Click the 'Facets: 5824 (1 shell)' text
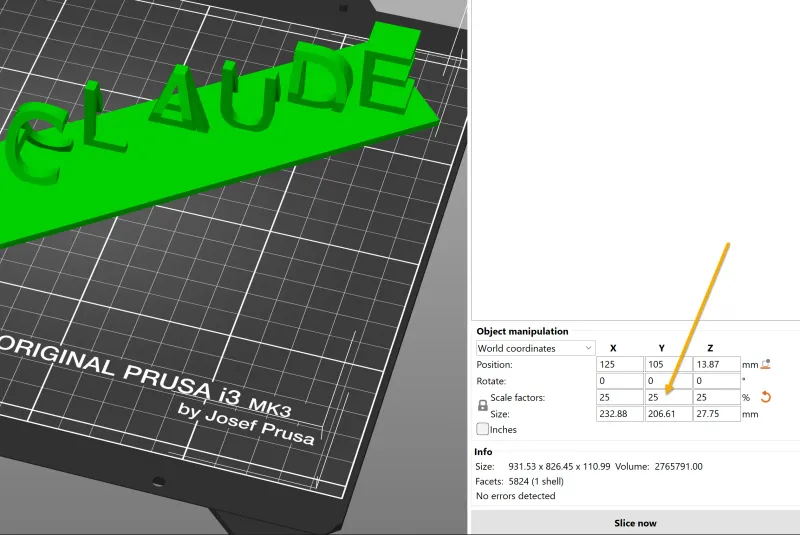This screenshot has height=535, width=800. tap(519, 481)
